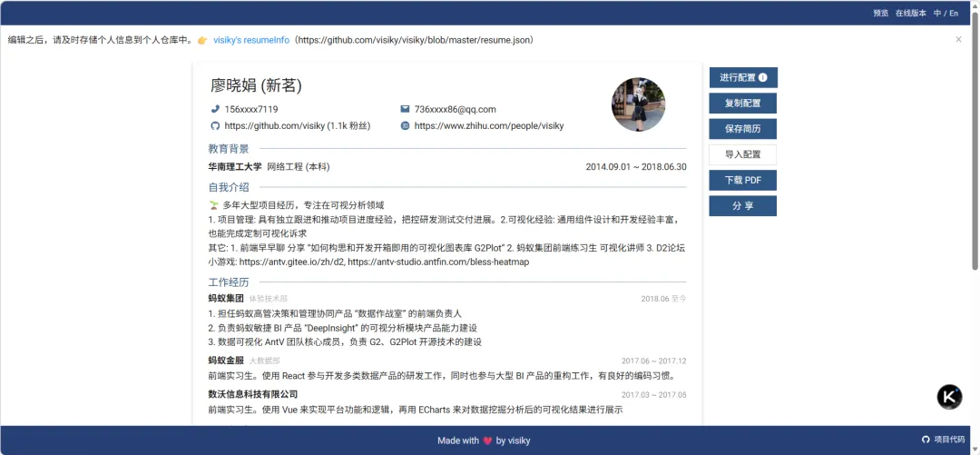Open 在线版本 in the top bar
Image resolution: width=980 pixels, height=455 pixels.
pyautogui.click(x=911, y=13)
